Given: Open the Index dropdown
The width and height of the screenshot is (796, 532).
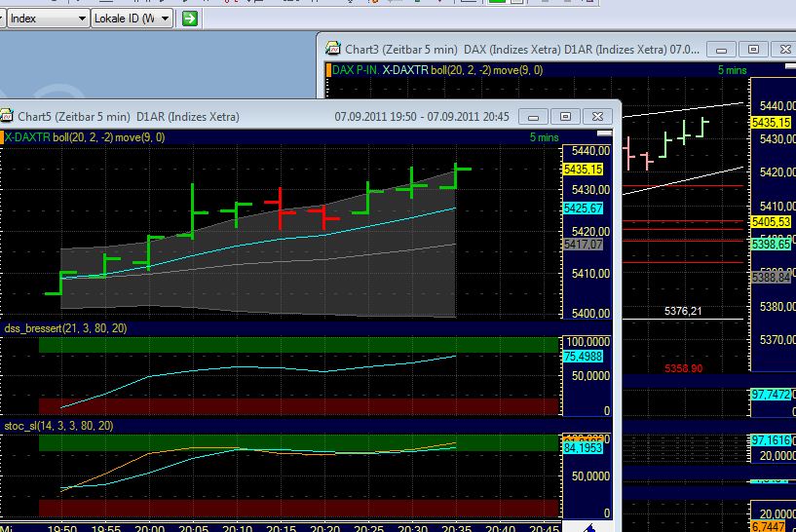Looking at the screenshot, I should pos(48,19).
